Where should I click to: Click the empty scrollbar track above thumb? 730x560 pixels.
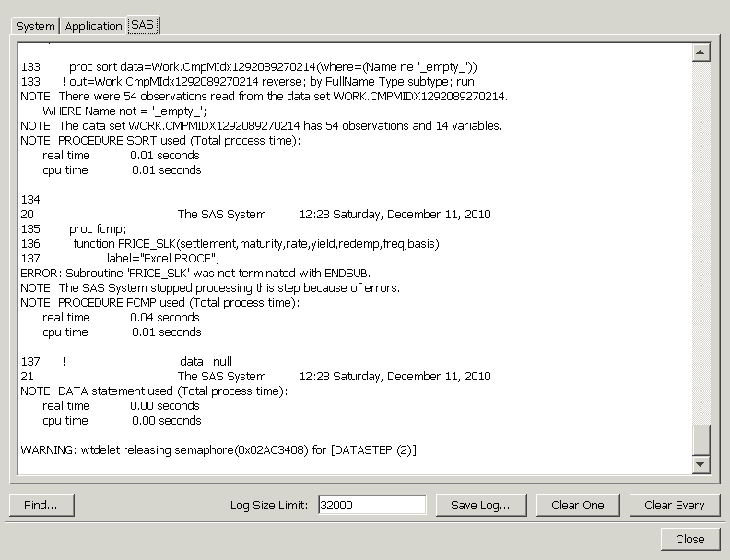[701, 230]
